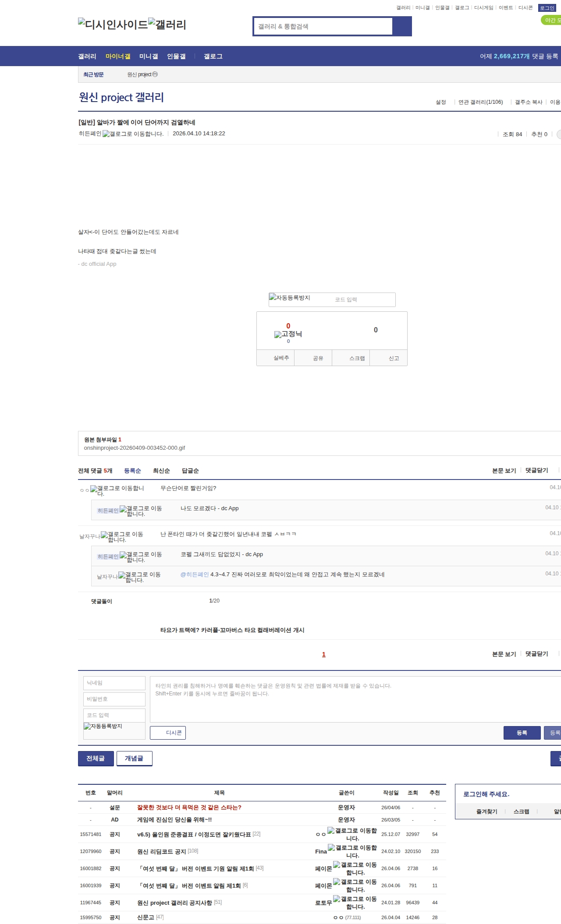Expand the 연관 갤러리(1/106) list
561x924 pixels.
pyautogui.click(x=480, y=102)
